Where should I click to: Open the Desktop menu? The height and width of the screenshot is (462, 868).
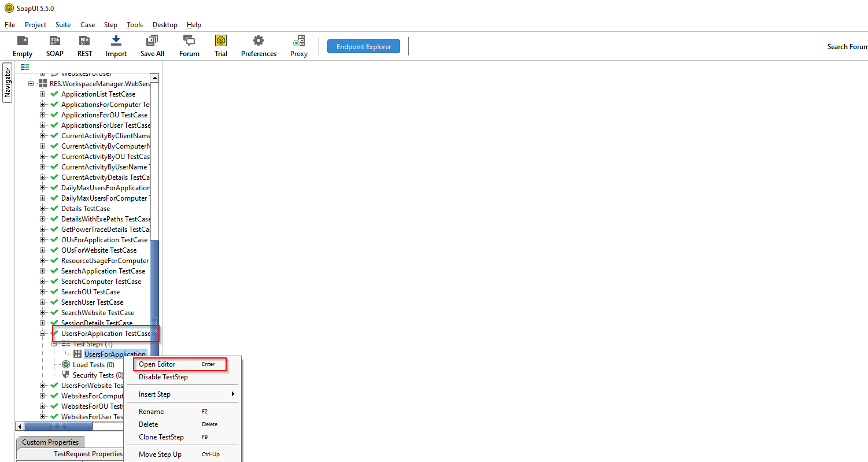tap(164, 24)
